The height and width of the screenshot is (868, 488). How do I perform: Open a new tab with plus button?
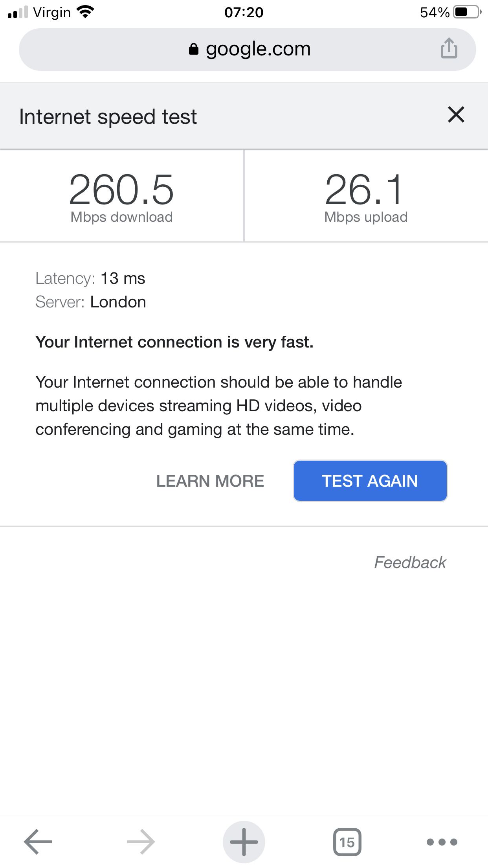[x=244, y=842]
